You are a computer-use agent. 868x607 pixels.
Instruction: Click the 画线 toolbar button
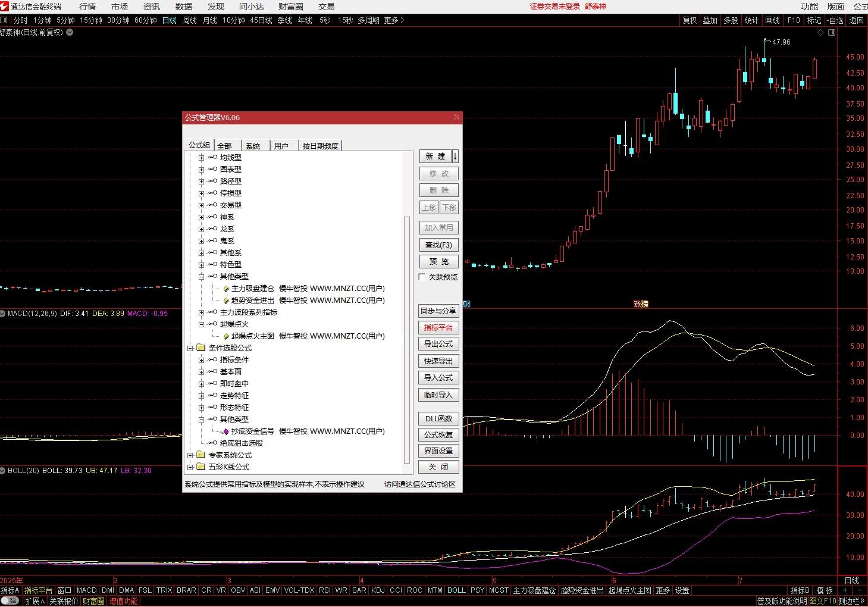pyautogui.click(x=772, y=20)
